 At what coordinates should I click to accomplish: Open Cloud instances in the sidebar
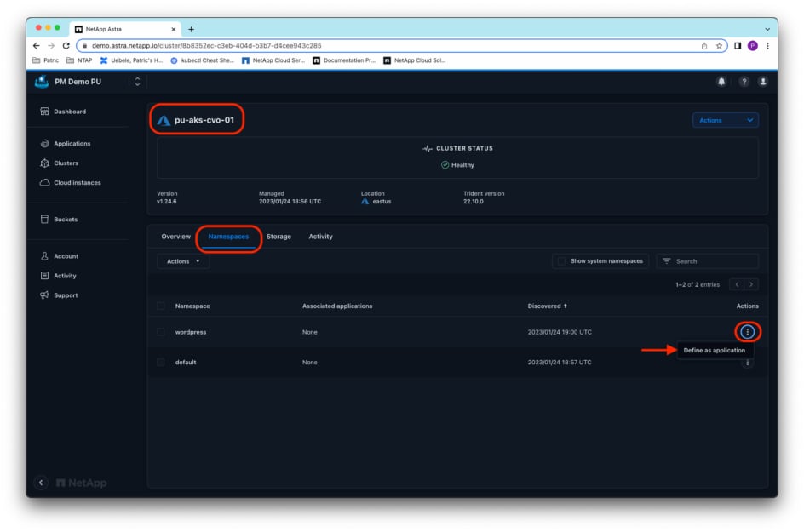(x=70, y=182)
